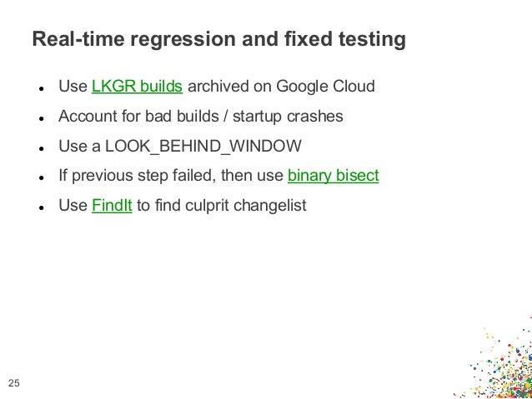The height and width of the screenshot is (399, 532).
Task: Click the third bullet point marker
Action: (x=42, y=148)
